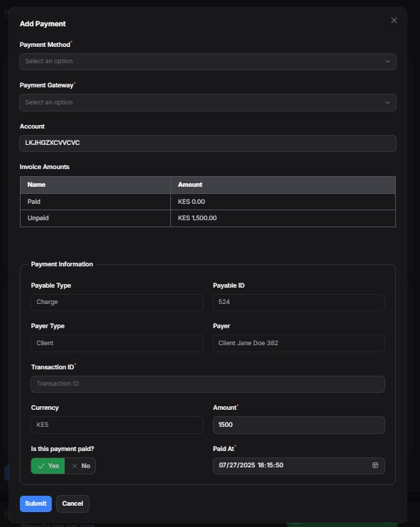Click the Currency field showing KES

point(117,425)
